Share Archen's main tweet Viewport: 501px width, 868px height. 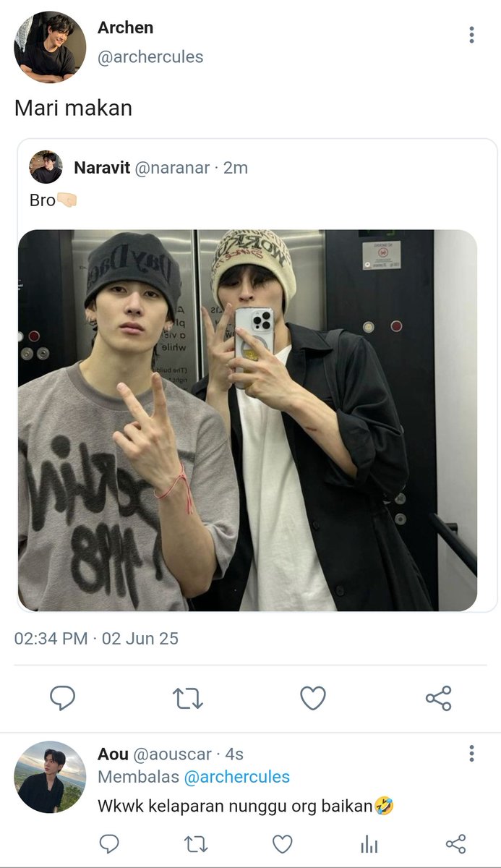tap(438, 698)
